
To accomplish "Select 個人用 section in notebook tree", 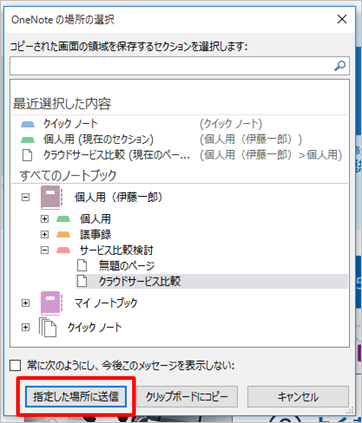I will [x=95, y=219].
